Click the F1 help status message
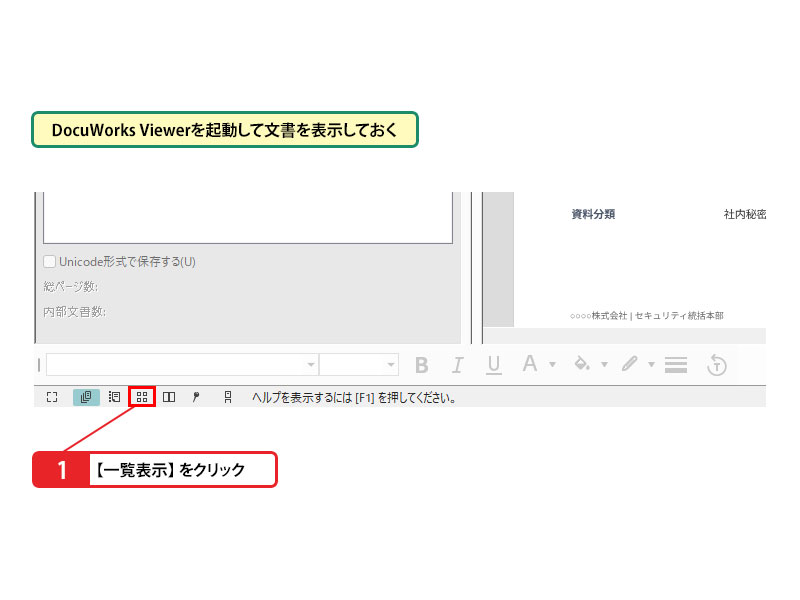This screenshot has width=800, height=600. coord(353,397)
